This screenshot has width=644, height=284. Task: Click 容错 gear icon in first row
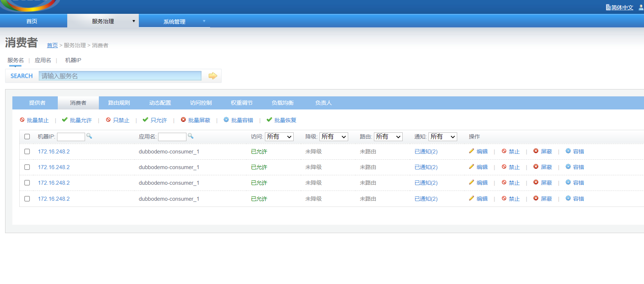[x=568, y=151]
